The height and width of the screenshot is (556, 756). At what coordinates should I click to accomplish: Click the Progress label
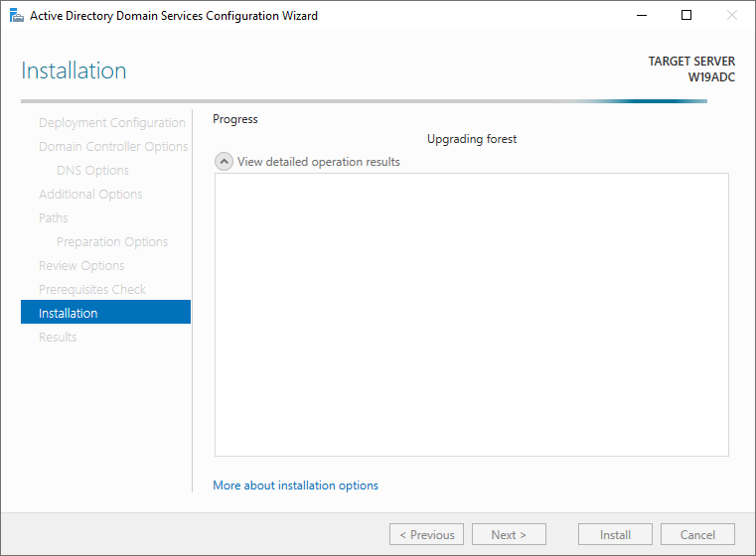click(x=235, y=119)
